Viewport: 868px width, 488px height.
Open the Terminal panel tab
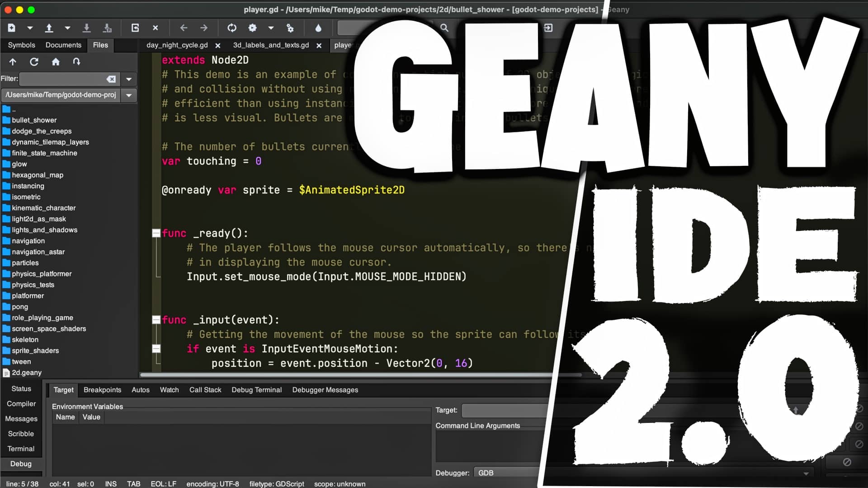coord(21,449)
